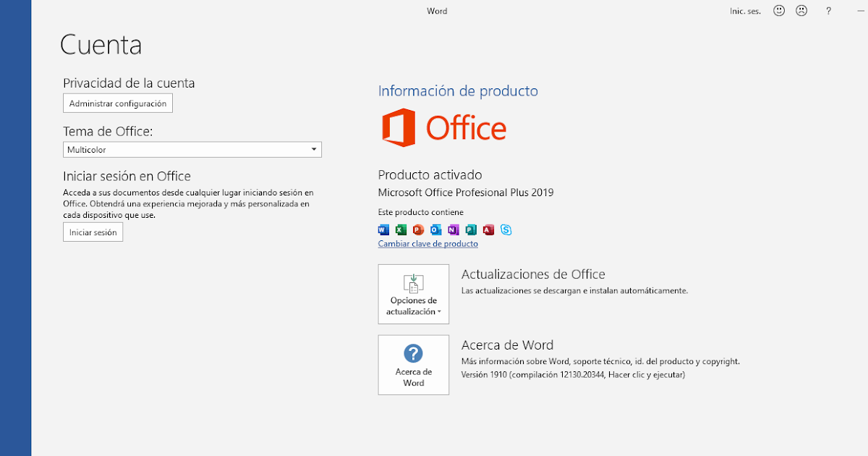Viewport: 868px width, 456px height.
Task: Select the Skype icon
Action: 506,229
